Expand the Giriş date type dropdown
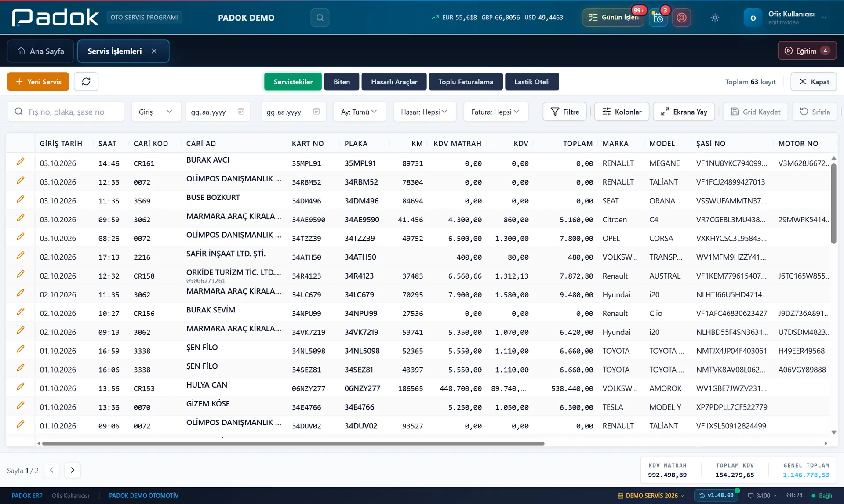This screenshot has height=504, width=844. [x=156, y=112]
